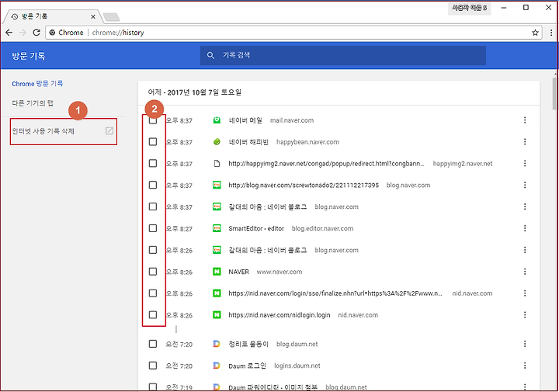Check the box for screwtonado2 blog URL entry
This screenshot has width=559, height=392.
coord(153,185)
